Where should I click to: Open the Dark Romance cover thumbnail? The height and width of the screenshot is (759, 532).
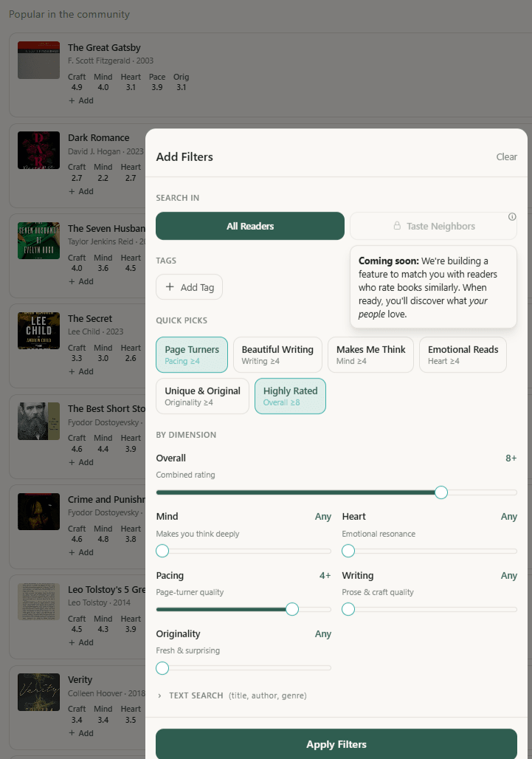tap(38, 150)
